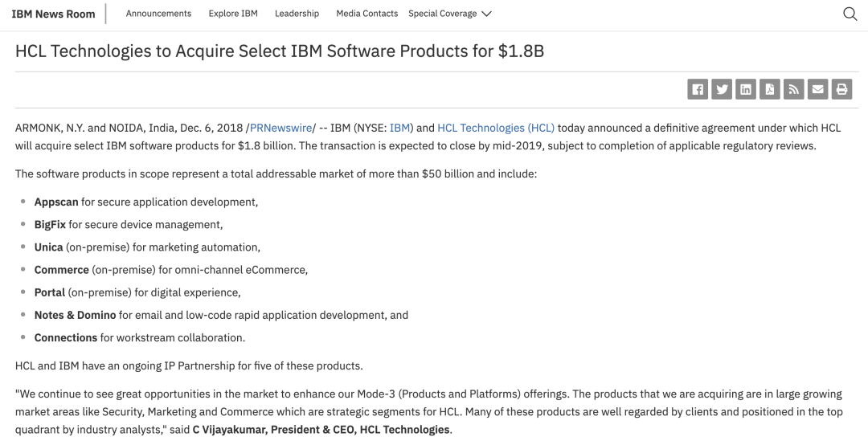Click the article headline text
The width and height of the screenshot is (868, 445).
[x=280, y=51]
